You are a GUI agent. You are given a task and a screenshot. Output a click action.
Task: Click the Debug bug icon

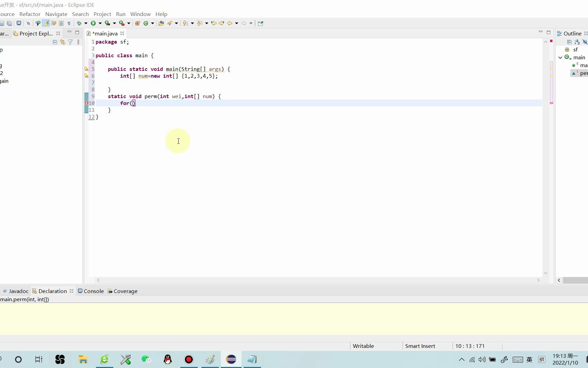tap(79, 23)
